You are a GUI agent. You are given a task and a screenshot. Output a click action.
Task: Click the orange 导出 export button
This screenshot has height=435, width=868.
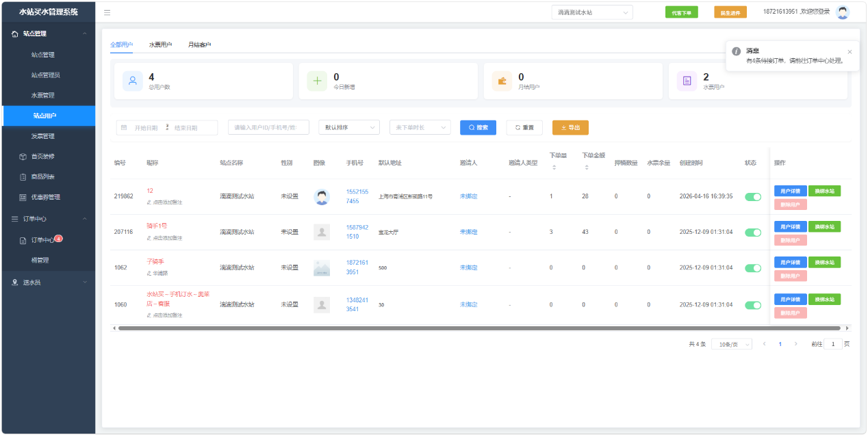click(x=570, y=127)
